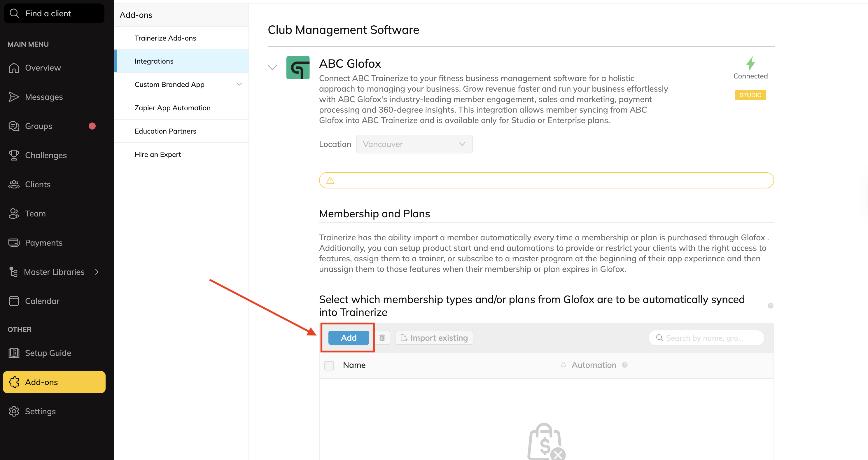868x460 pixels.
Task: Click the STUDIO plan badge
Action: pyautogui.click(x=750, y=95)
